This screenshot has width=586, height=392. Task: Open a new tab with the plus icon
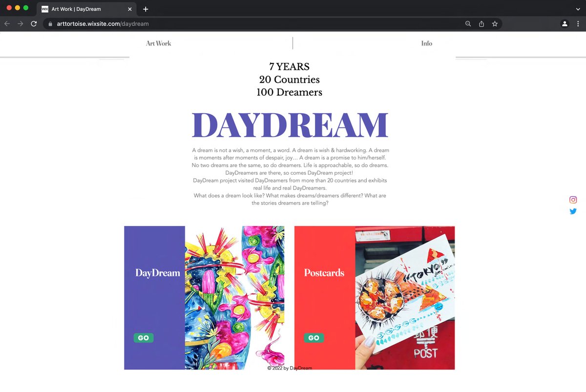point(146,9)
